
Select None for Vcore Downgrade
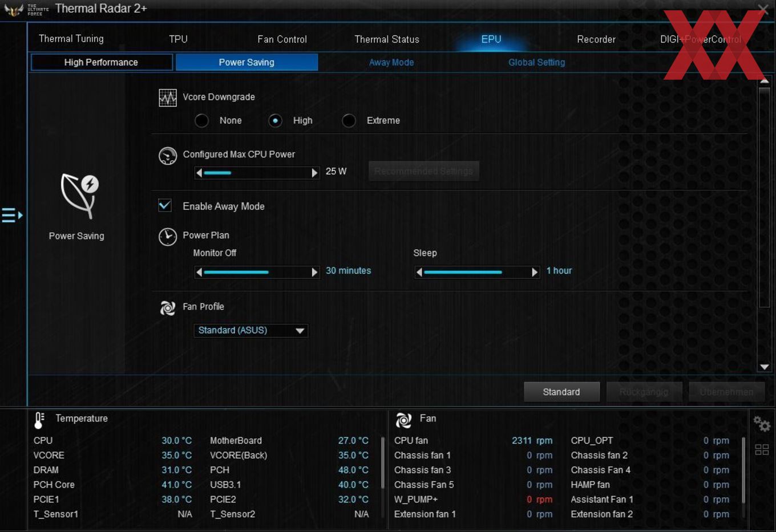(x=201, y=121)
